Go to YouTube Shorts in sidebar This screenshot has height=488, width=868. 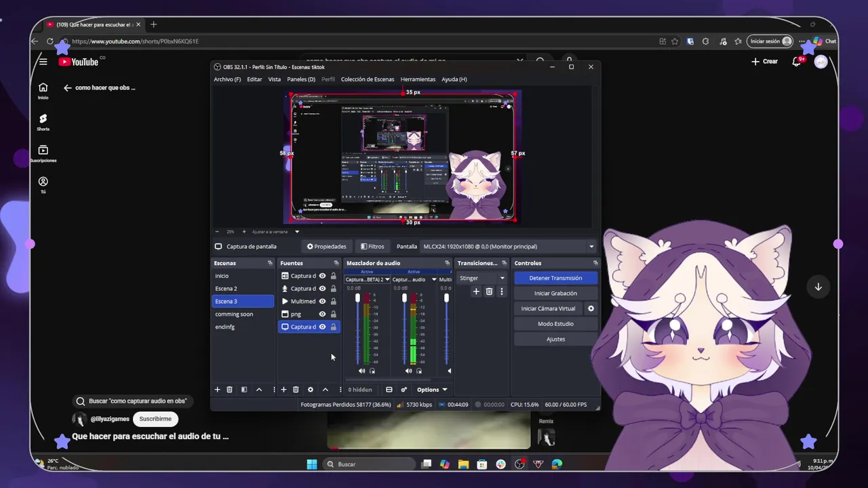coord(43,122)
